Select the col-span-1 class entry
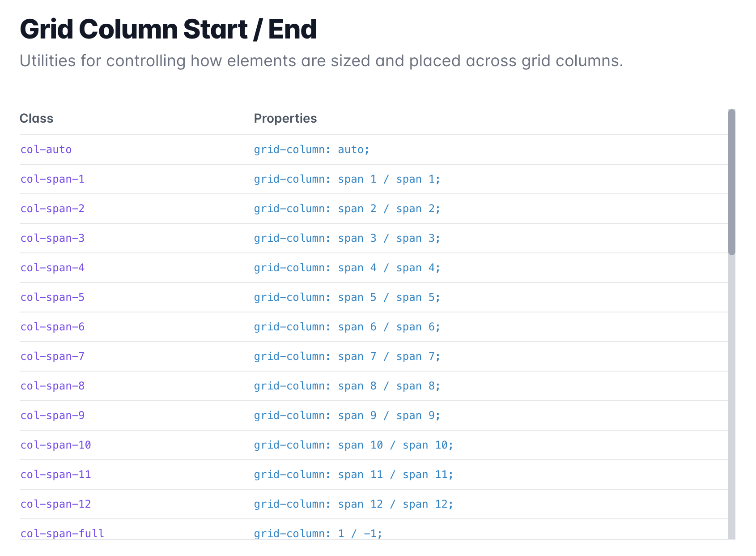Viewport: 756px width, 556px height. (52, 179)
